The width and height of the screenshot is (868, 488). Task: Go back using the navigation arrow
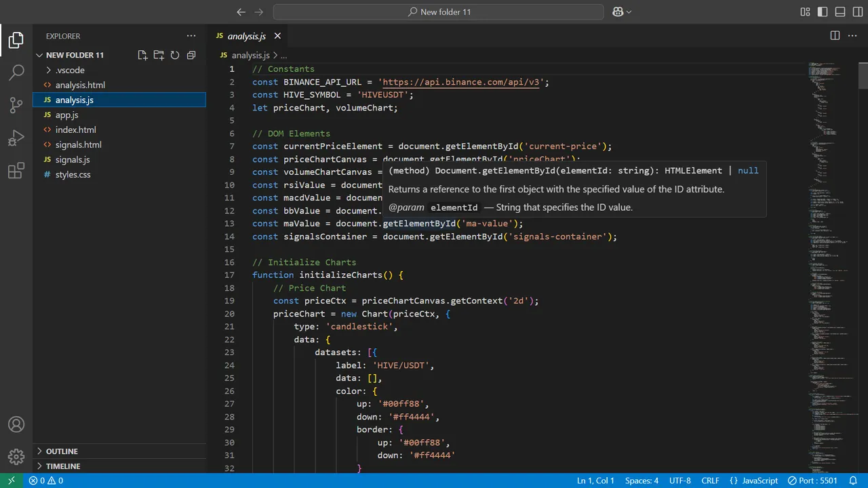(241, 12)
